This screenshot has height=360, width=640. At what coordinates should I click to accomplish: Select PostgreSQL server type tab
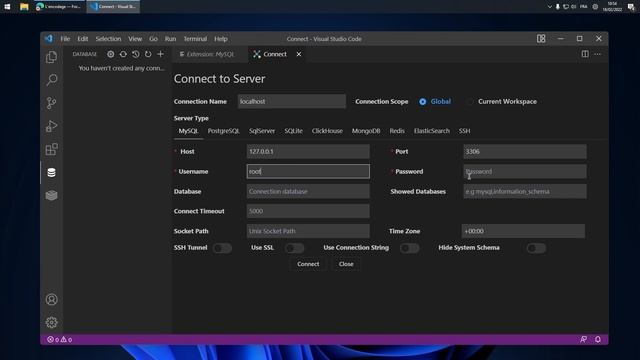pos(224,131)
